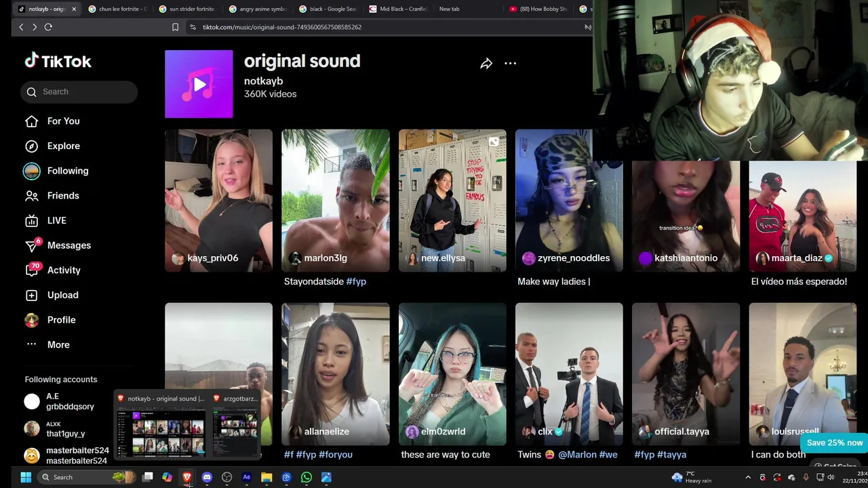Open Discord from taskbar
This screenshot has height=488, width=868.
pos(207,477)
